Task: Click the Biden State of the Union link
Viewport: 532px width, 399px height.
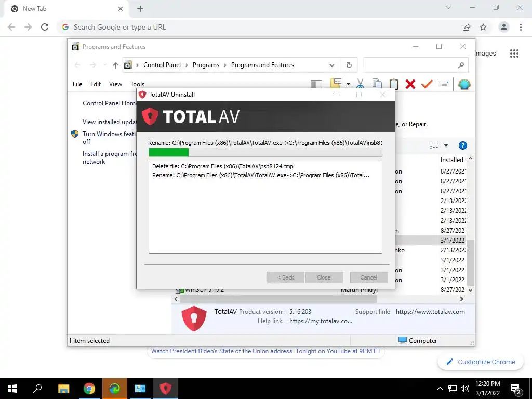Action: point(266,351)
